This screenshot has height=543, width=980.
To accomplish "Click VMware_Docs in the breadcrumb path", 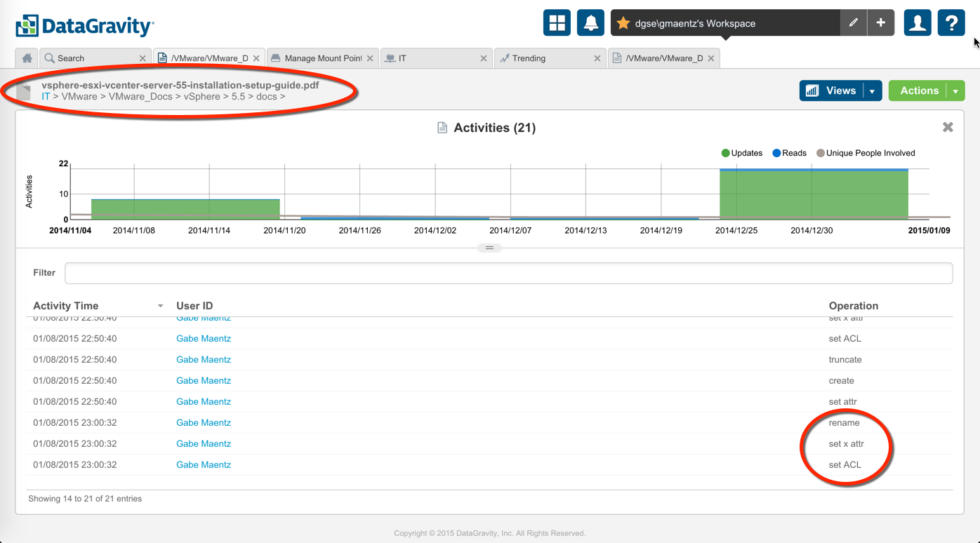I will [140, 96].
